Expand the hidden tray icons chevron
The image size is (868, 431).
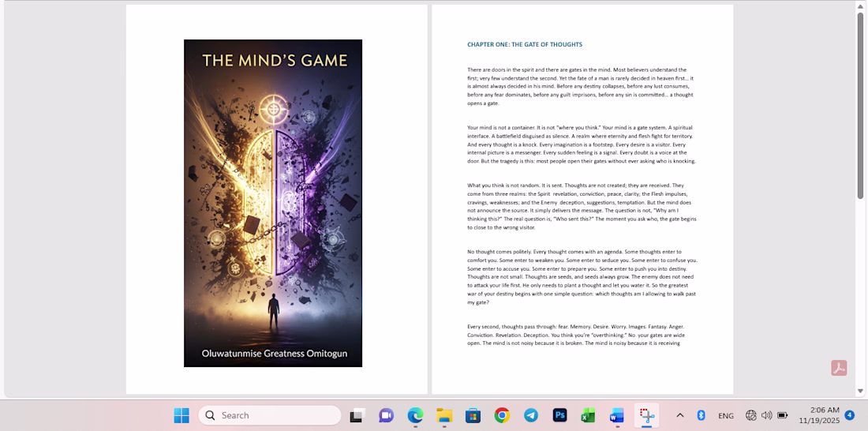coord(680,415)
